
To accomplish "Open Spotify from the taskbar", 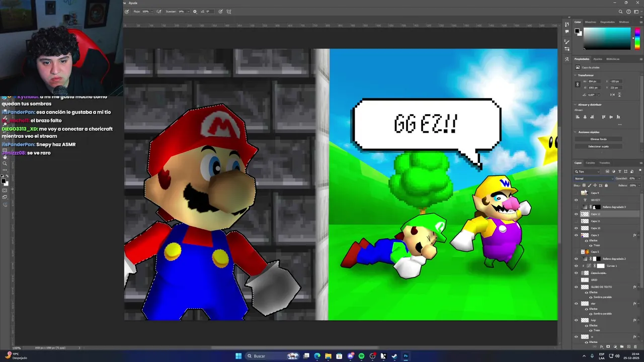I will point(361,356).
